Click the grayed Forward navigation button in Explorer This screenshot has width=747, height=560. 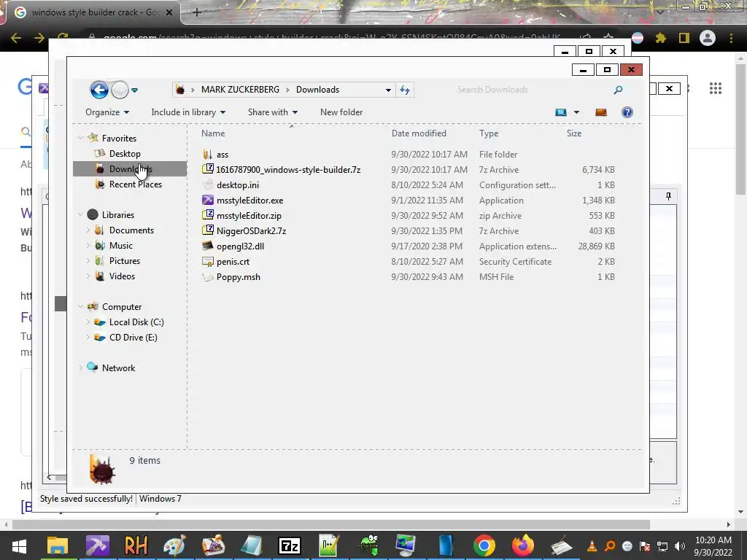(x=120, y=90)
